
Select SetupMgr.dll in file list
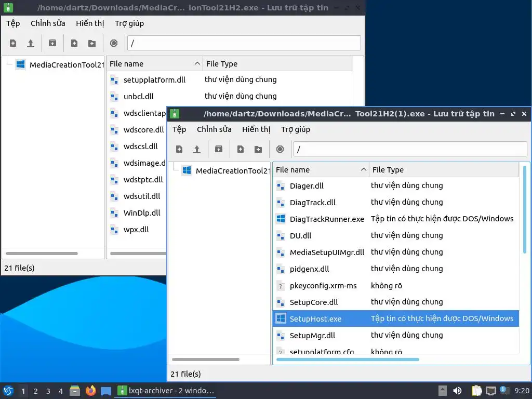[x=396, y=335]
